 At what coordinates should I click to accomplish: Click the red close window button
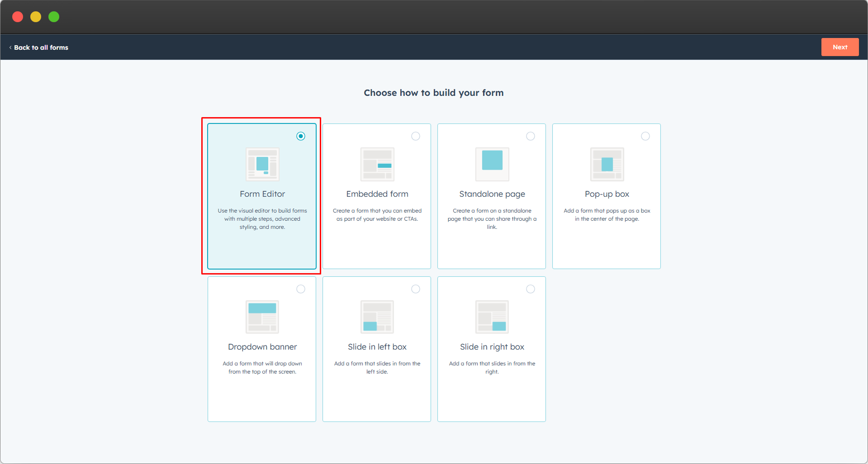pyautogui.click(x=18, y=17)
